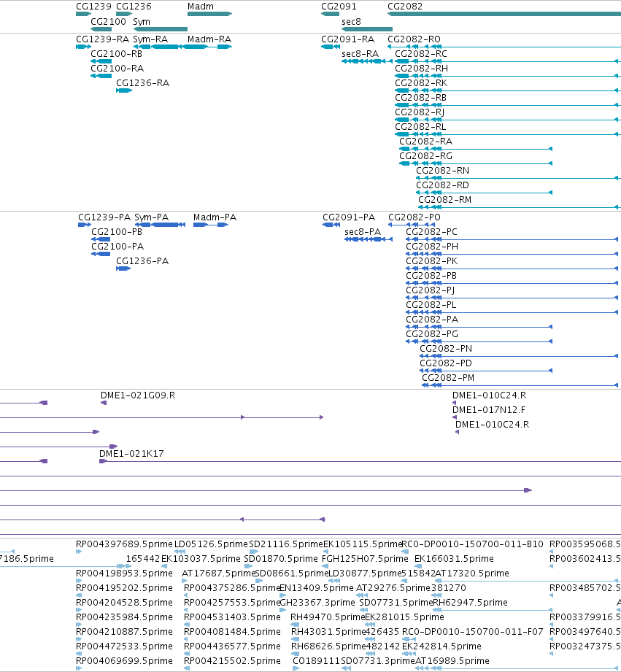621x672 pixels.
Task: Select RC0-DP0010-150700-011-B10 label
Action: pyautogui.click(x=472, y=544)
